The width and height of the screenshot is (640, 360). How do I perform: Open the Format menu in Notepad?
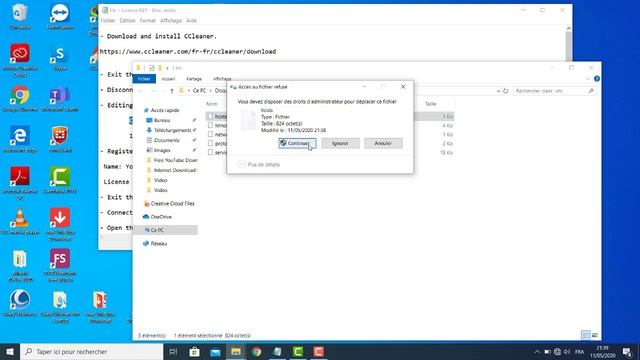point(147,20)
